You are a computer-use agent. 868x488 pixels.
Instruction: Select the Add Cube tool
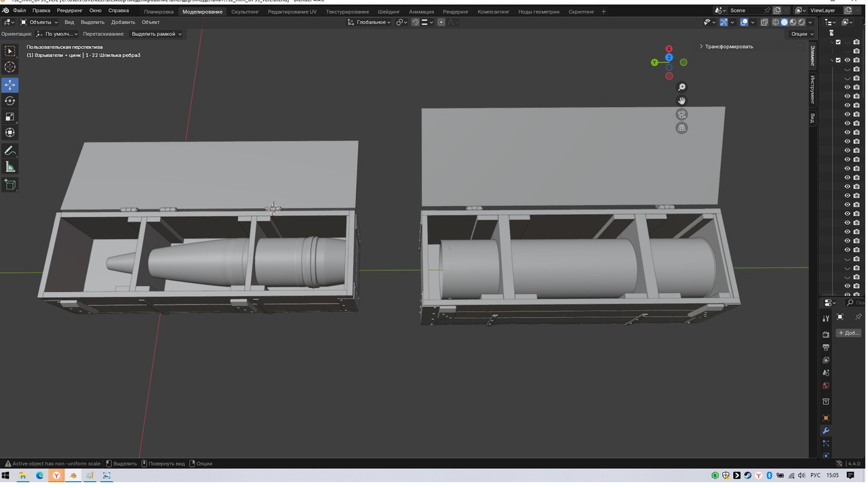pyautogui.click(x=9, y=184)
